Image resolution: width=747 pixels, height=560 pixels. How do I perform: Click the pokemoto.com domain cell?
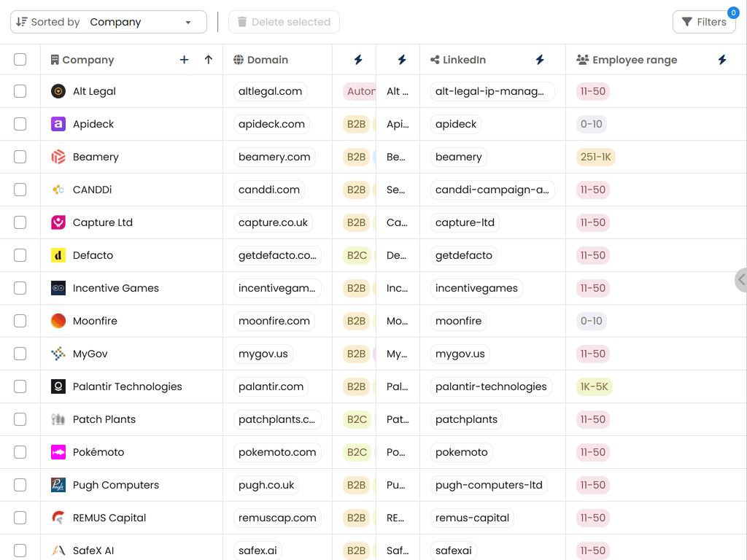277,452
